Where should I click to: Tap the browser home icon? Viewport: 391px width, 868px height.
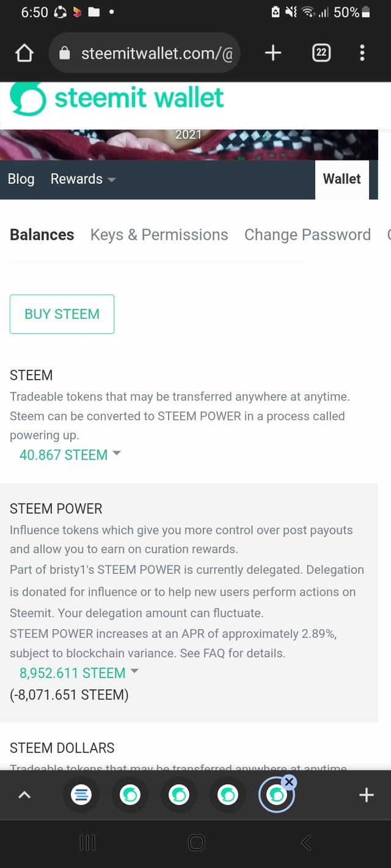[24, 53]
